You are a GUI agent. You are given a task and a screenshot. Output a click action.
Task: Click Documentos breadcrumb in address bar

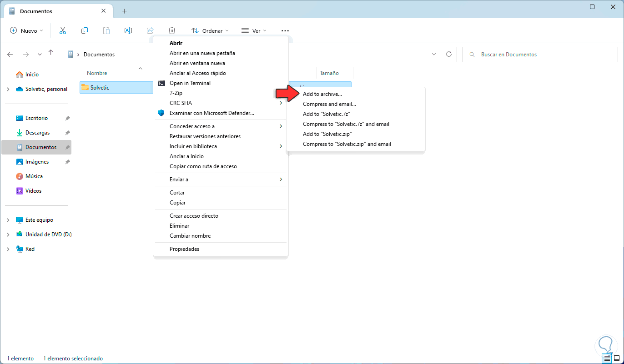click(99, 55)
